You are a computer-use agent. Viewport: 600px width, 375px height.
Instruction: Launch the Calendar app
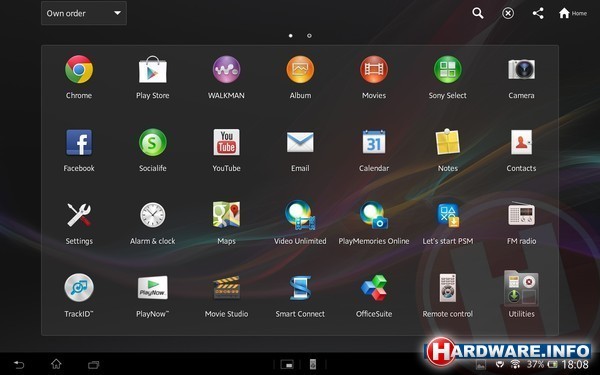[374, 142]
